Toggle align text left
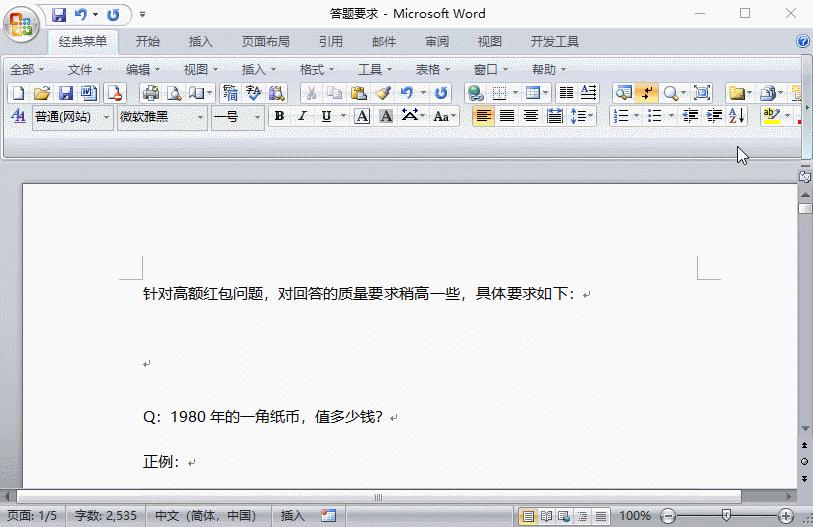The width and height of the screenshot is (813, 527). point(483,116)
